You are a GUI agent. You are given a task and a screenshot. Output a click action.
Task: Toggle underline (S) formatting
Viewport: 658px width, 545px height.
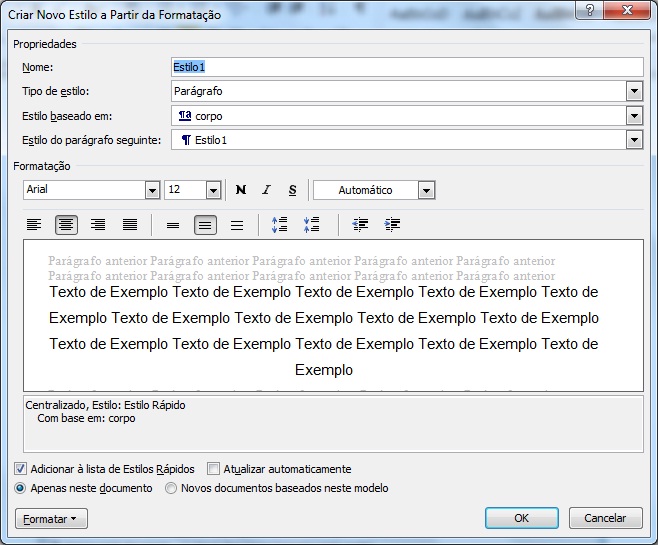coord(292,190)
